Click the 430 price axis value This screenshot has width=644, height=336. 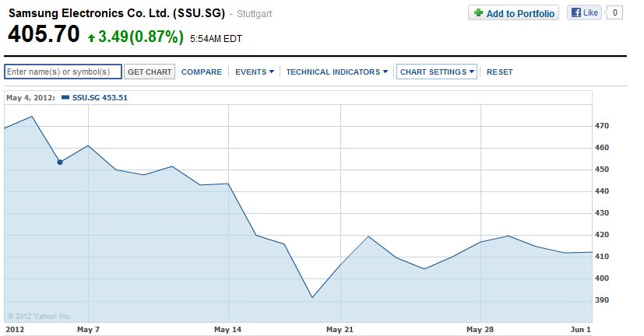602,213
